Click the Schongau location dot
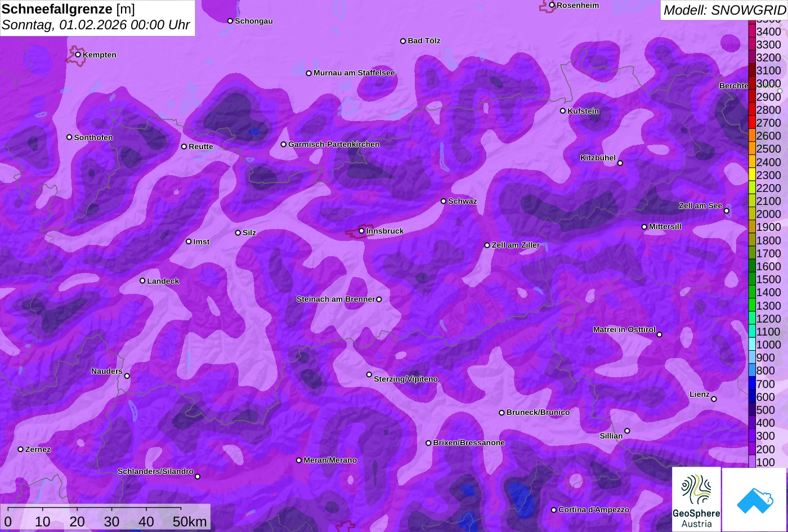This screenshot has width=788, height=532. coord(230,21)
